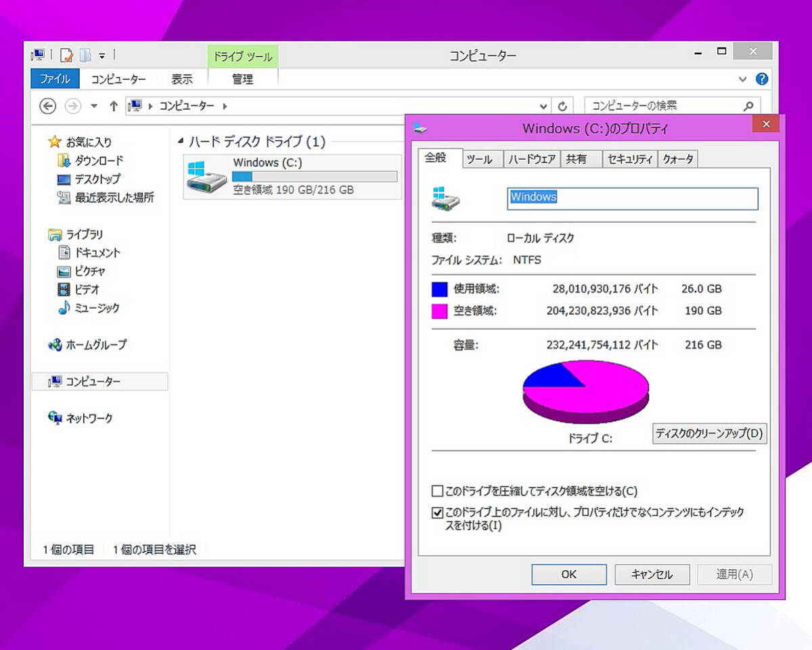Screen dimensions: 812x650
Task: Open the address bar history dropdown
Action: point(543,106)
